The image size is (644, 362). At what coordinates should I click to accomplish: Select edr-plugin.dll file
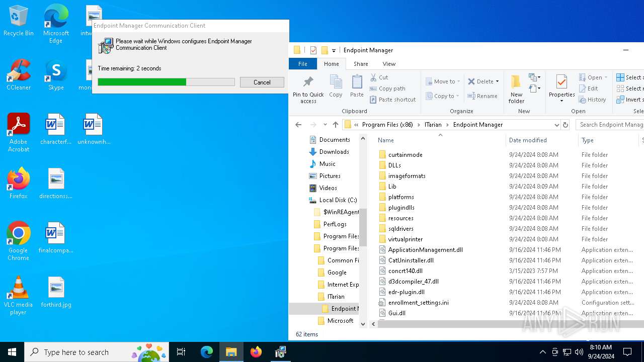(x=406, y=292)
